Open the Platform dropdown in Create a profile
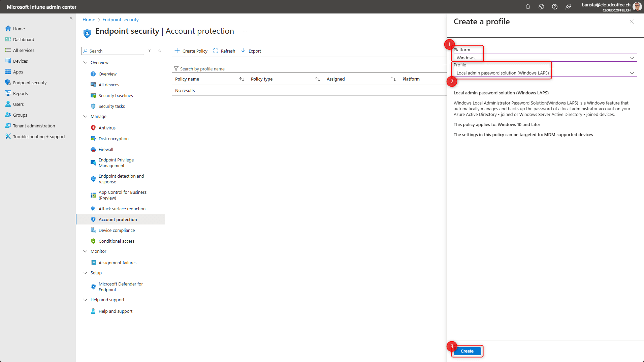 (x=545, y=58)
